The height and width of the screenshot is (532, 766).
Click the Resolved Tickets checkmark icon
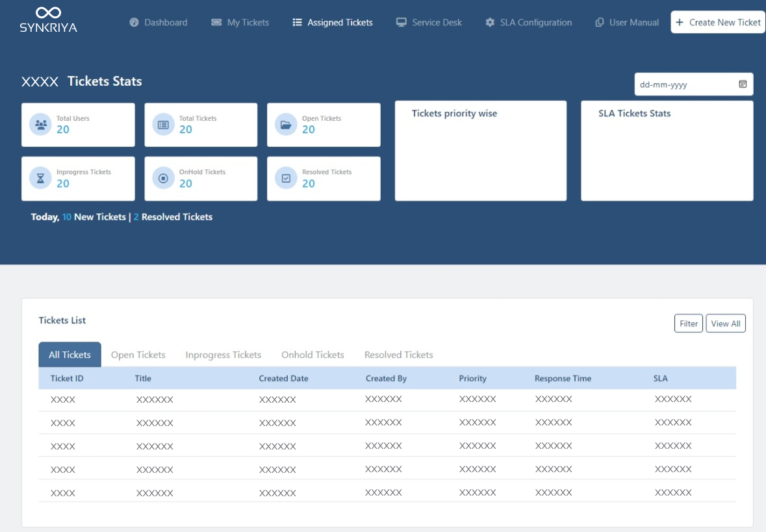[x=286, y=178]
